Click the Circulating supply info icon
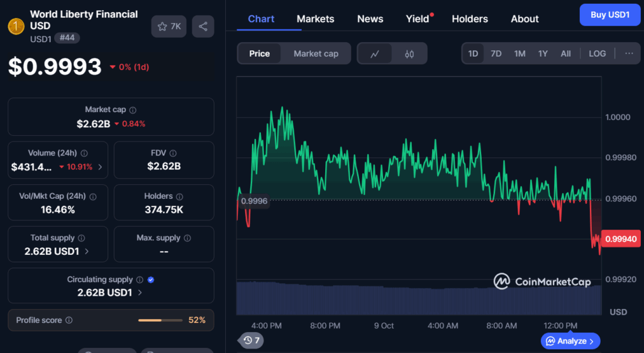 (x=140, y=280)
